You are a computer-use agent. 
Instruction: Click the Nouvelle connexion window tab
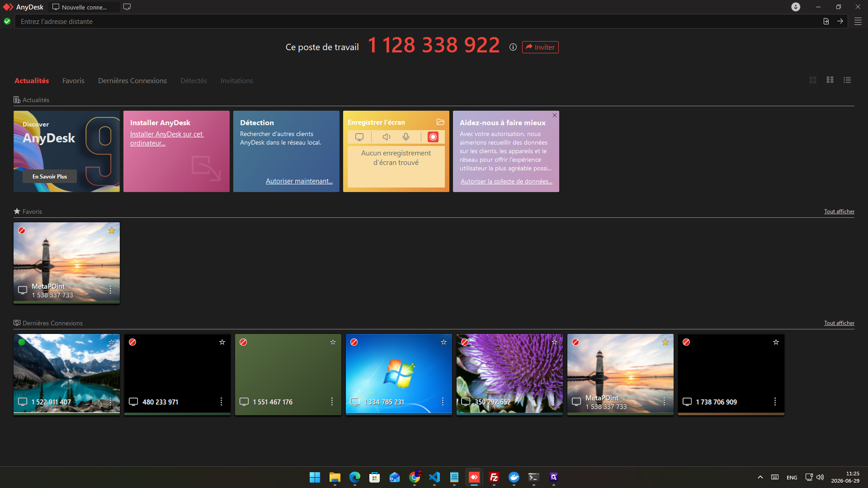pos(84,7)
